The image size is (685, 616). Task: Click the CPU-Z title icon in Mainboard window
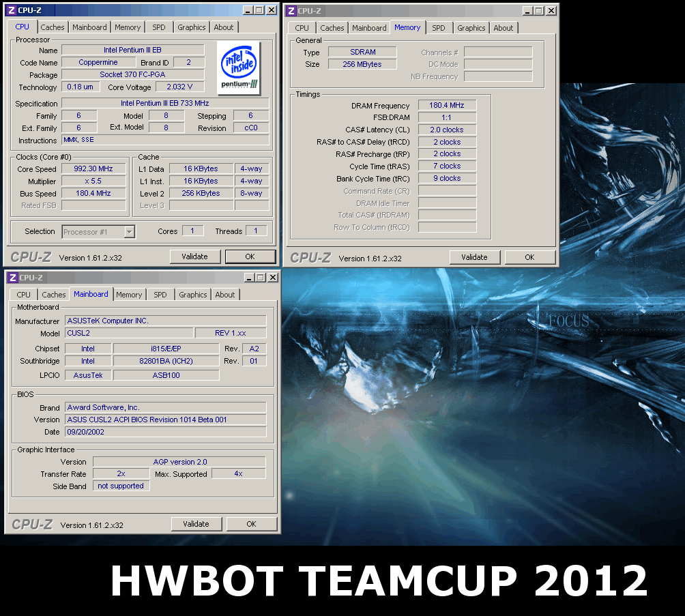[13, 278]
